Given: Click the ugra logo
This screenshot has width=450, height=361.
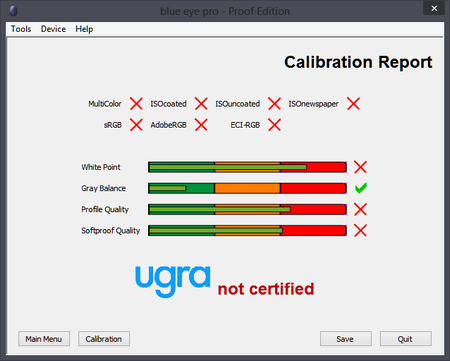Looking at the screenshot, I should [x=173, y=281].
